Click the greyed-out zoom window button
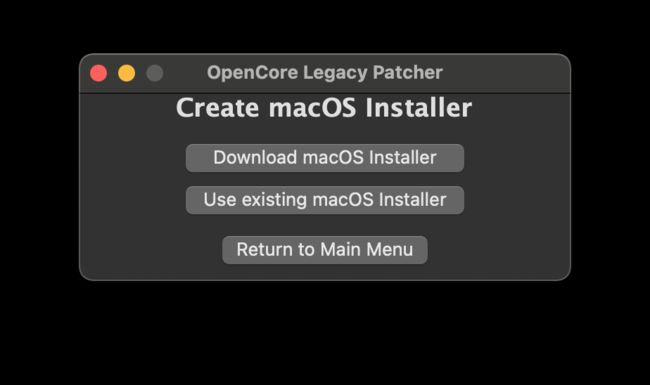Viewport: 650px width, 385px height. click(155, 73)
